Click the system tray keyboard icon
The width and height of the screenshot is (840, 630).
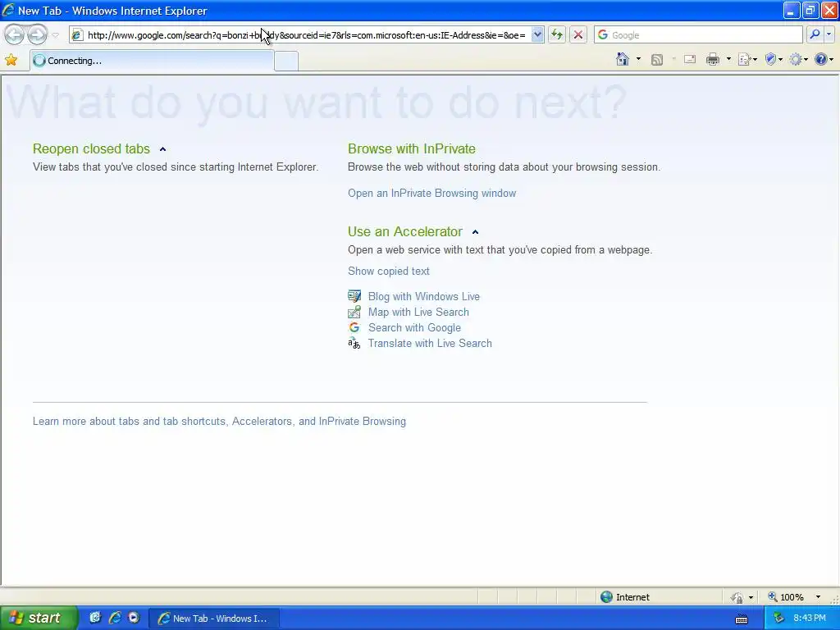[x=742, y=619]
